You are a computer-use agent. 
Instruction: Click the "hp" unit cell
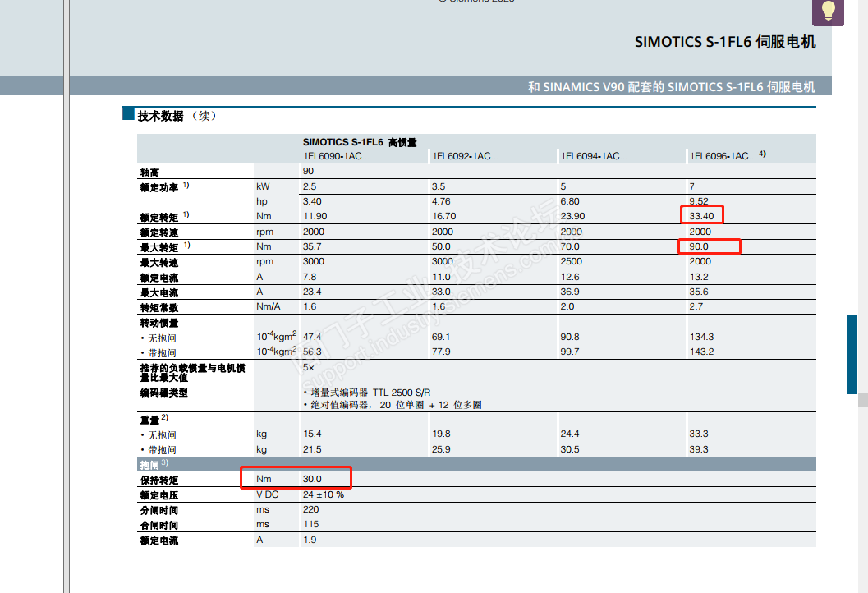262,201
